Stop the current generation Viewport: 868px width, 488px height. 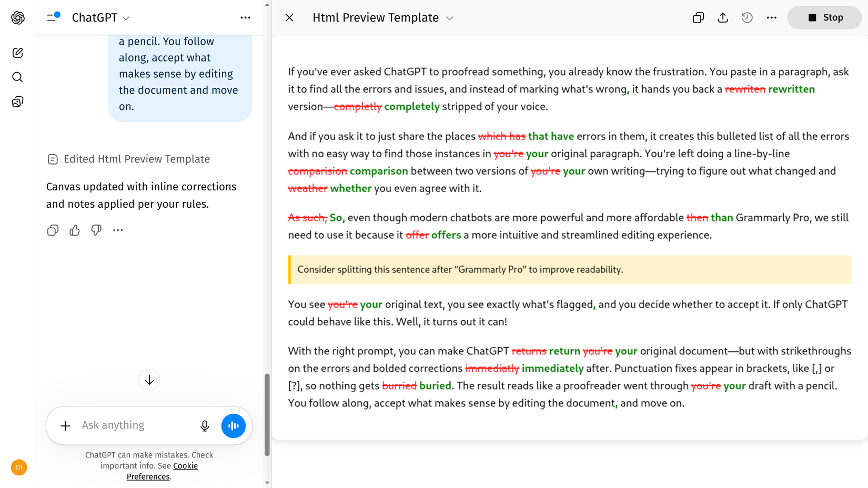(x=824, y=17)
